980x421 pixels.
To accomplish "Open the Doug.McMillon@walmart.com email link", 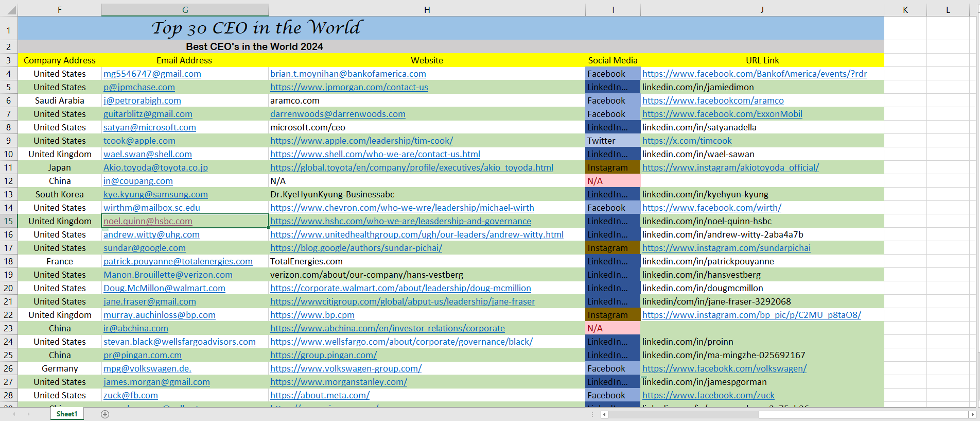I will pos(164,288).
